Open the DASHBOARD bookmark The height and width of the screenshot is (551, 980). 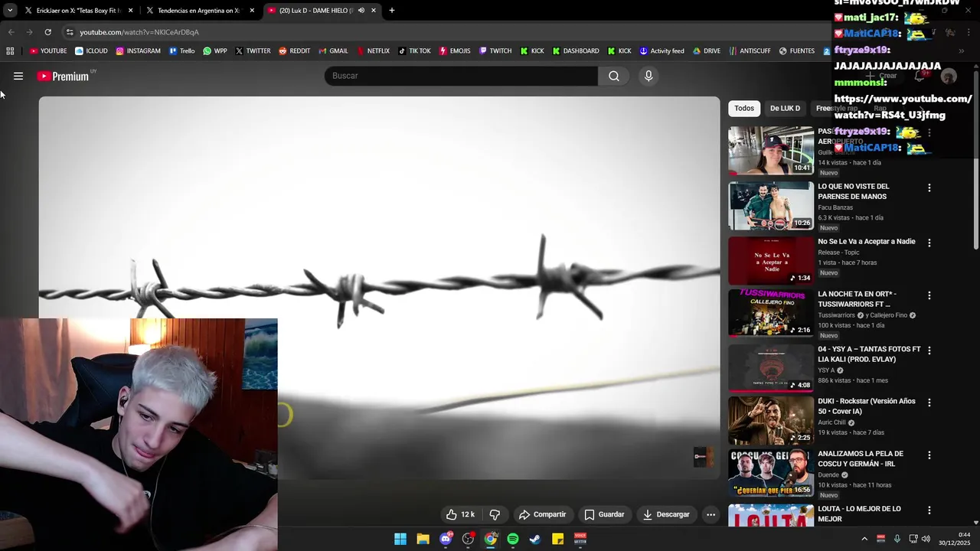point(575,51)
